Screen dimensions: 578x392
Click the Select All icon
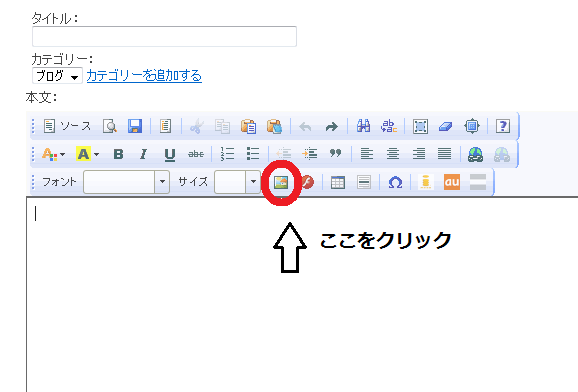[x=420, y=126]
